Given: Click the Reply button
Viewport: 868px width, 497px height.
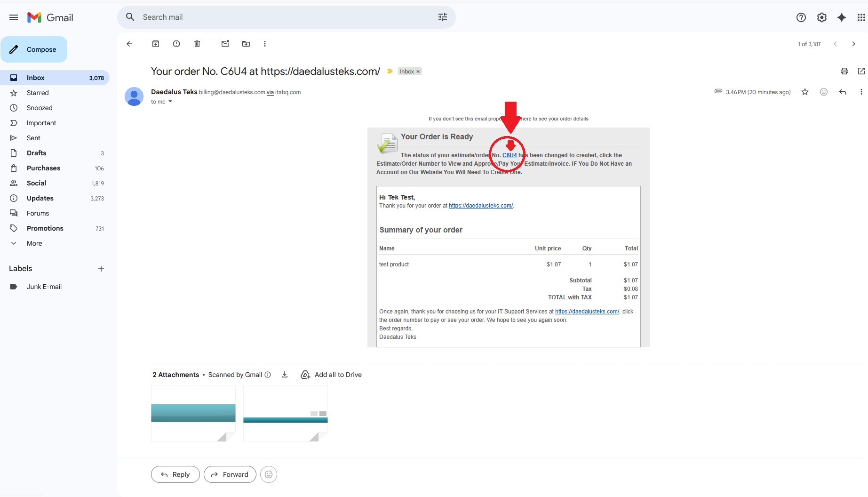Looking at the screenshot, I should point(175,474).
